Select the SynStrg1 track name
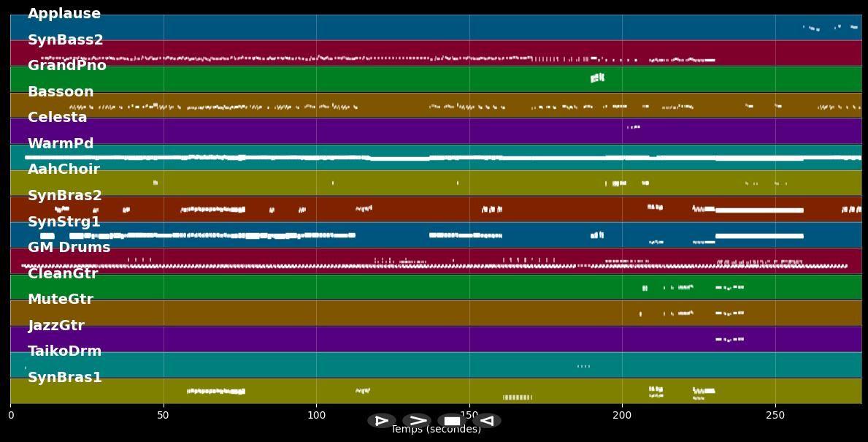Viewport: 868px width, 442px height. (x=64, y=221)
